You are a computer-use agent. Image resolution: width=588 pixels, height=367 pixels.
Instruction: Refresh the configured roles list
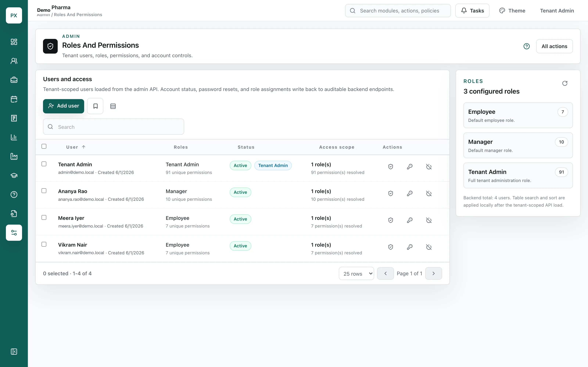coord(565,83)
